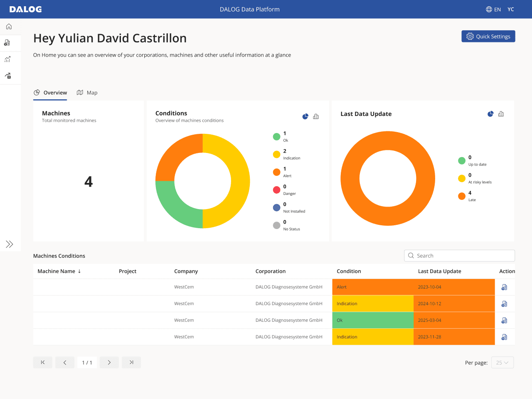The image size is (532, 399).
Task: Open the reports icon in sidebar
Action: point(7,43)
